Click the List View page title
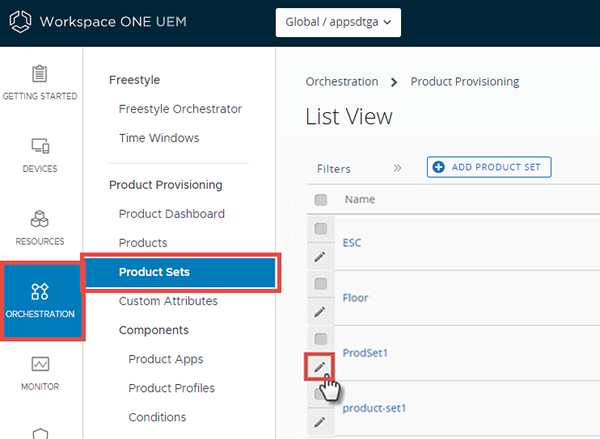The image size is (600, 439). [x=349, y=117]
